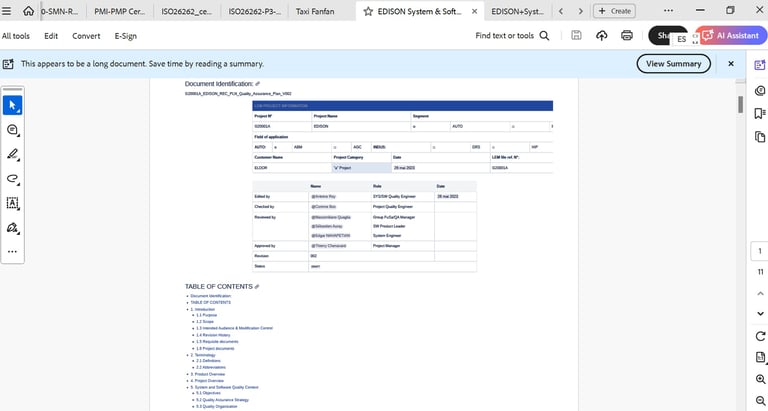Open the AI summary panel in the right sidebar
The width and height of the screenshot is (768, 411).
pyautogui.click(x=760, y=65)
